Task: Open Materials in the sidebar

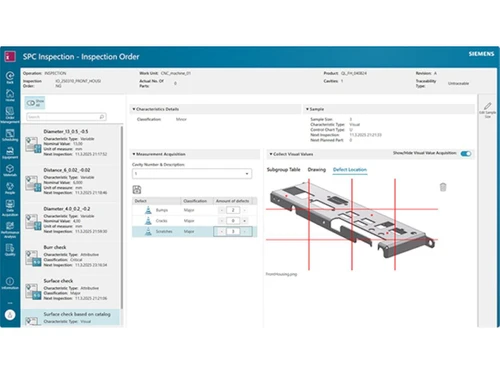Action: [x=10, y=170]
